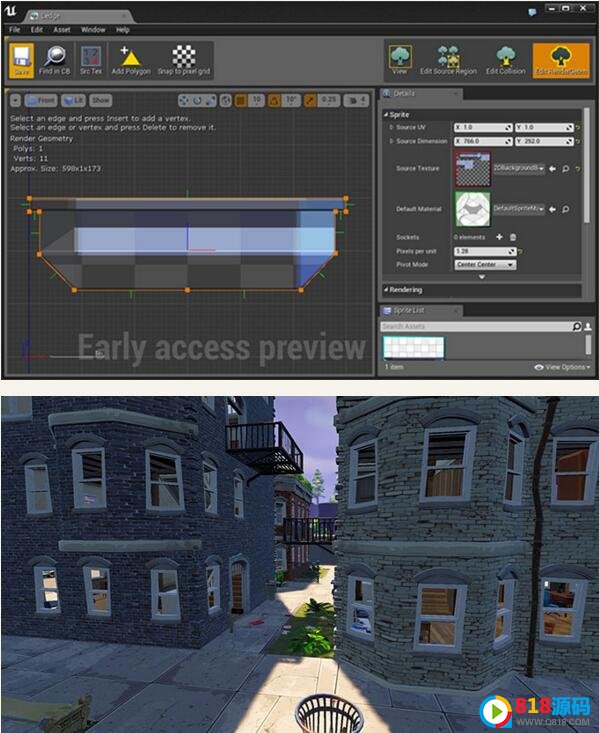The width and height of the screenshot is (599, 733).
Task: Click the Search Assets input field
Action: [476, 326]
